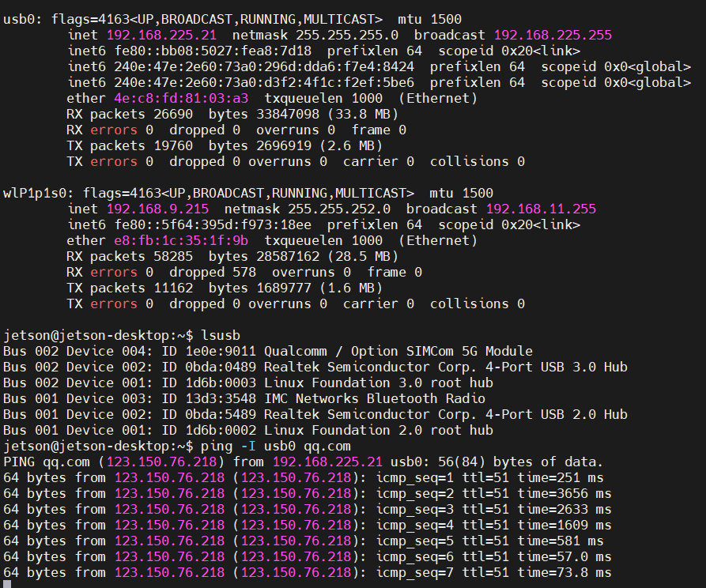This screenshot has height=588, width=706.
Task: Click the IPv6 address fe80::bb08:5027:fea8:7d18
Action: tap(213, 51)
